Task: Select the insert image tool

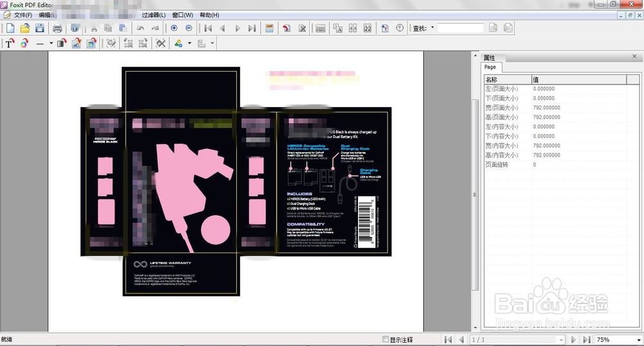Action: coord(91,43)
